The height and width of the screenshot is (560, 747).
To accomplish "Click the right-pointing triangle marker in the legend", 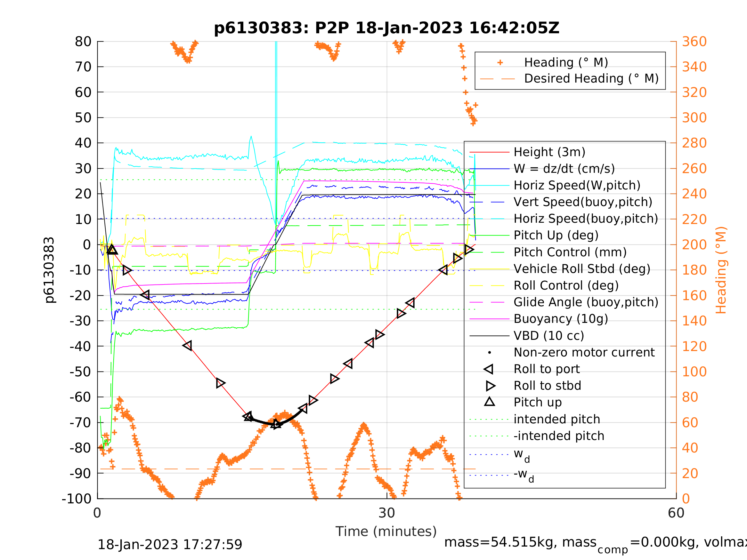I will point(491,386).
